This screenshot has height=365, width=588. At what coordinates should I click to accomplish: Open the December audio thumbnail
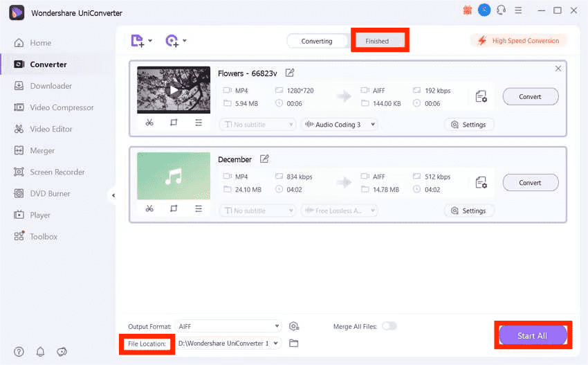(174, 176)
